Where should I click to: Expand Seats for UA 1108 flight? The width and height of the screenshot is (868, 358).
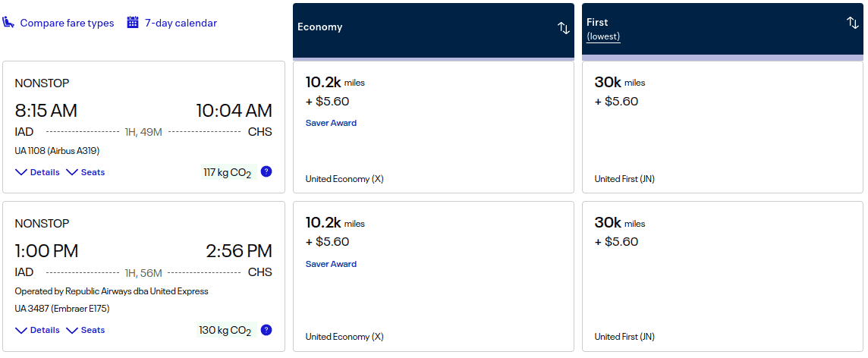(86, 172)
